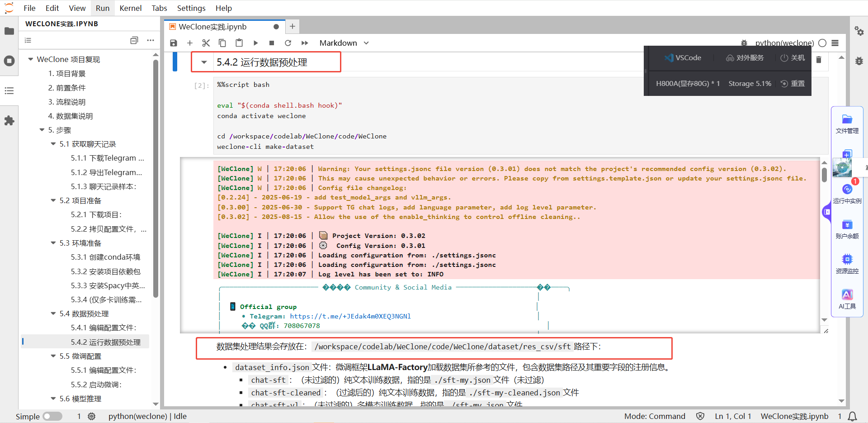Image resolution: width=868 pixels, height=423 pixels.
Task: Open the Kernel menu
Action: 130,8
